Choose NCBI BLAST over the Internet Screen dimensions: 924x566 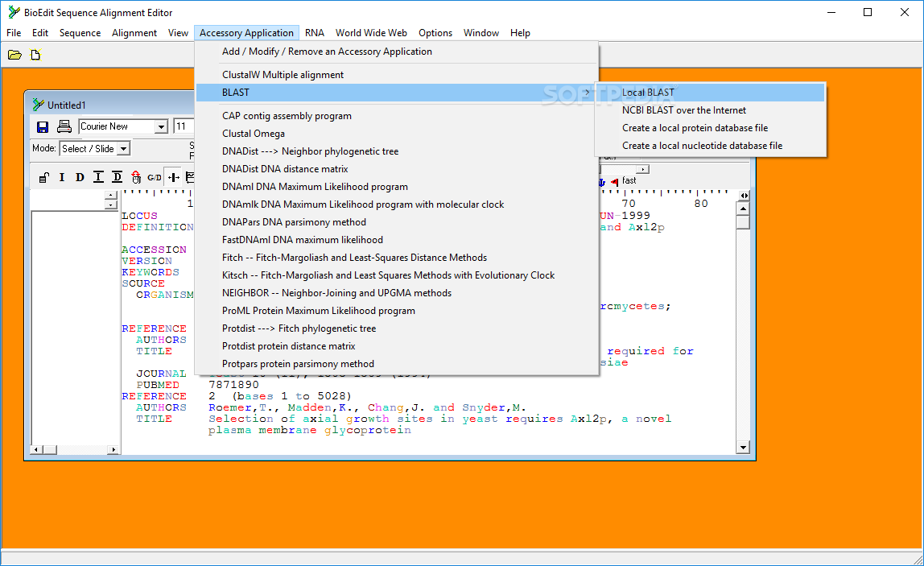coord(710,110)
